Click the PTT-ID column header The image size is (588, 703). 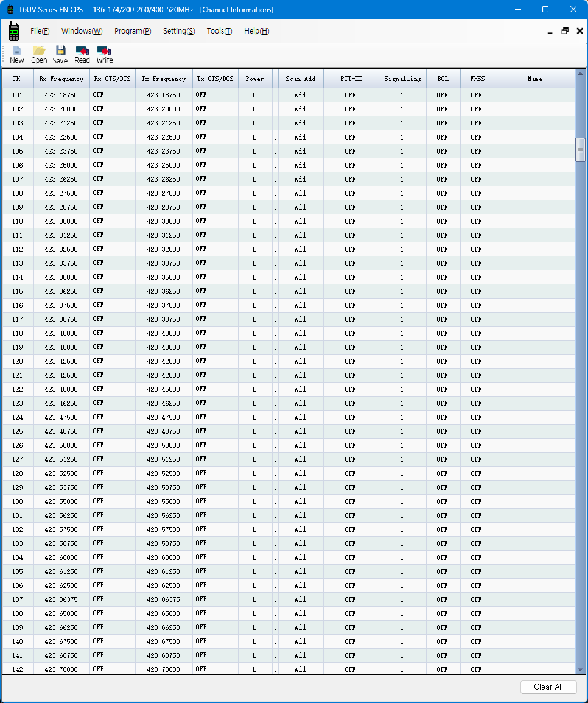click(352, 79)
